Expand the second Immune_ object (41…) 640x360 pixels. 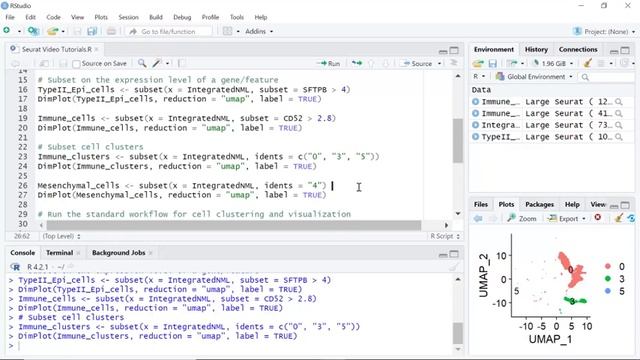click(x=476, y=113)
